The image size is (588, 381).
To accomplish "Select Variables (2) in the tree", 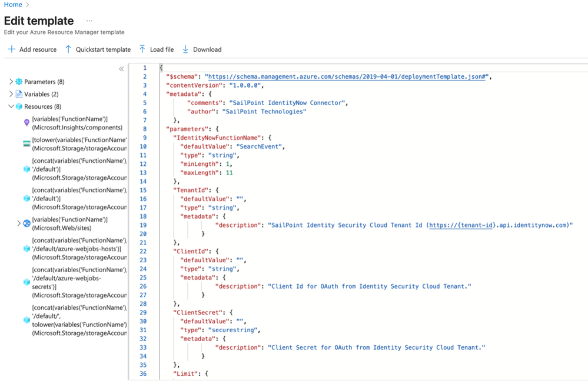I will [x=41, y=94].
